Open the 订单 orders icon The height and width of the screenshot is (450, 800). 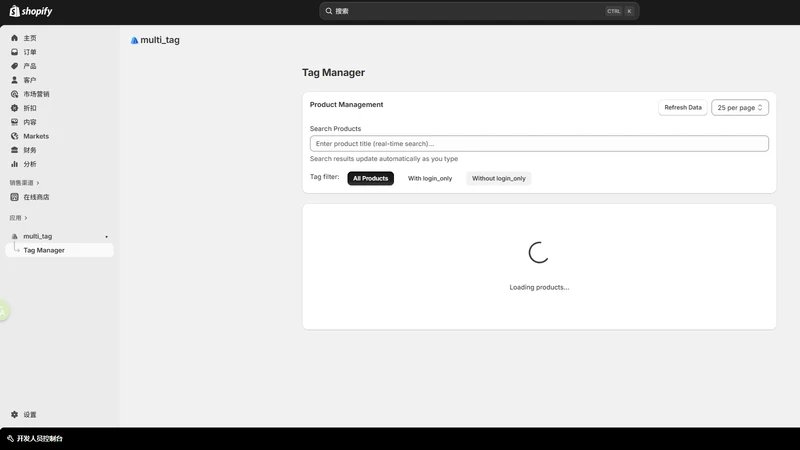(x=14, y=52)
